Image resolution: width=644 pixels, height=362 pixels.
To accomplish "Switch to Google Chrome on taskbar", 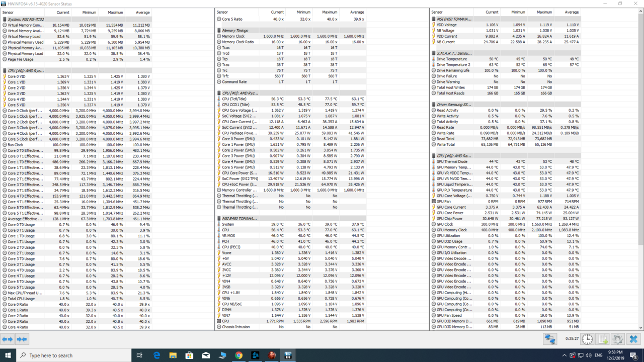I will [x=238, y=355].
